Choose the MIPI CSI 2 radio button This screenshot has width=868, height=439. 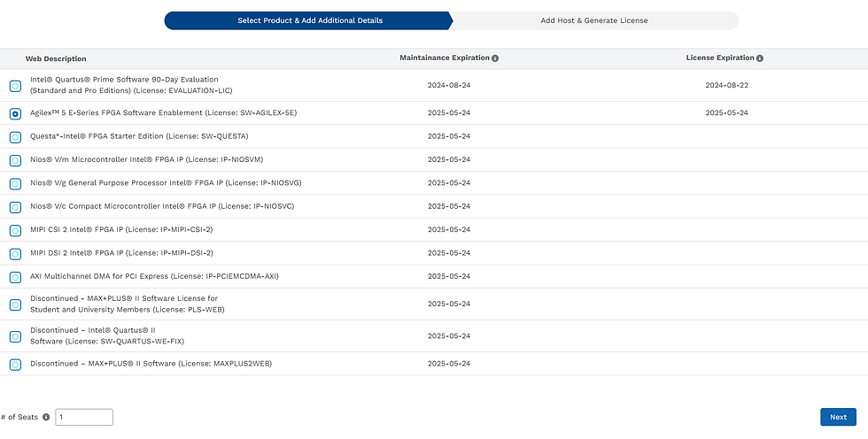(x=16, y=230)
